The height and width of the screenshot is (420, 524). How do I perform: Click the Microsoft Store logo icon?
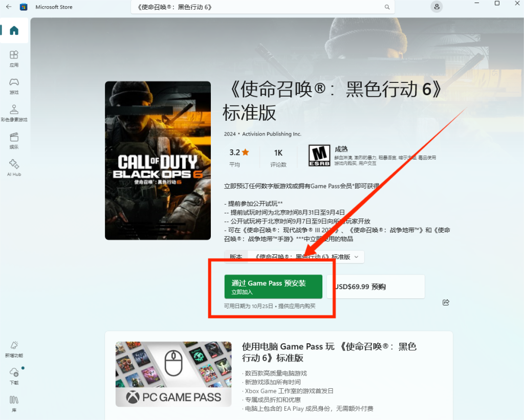[24, 7]
